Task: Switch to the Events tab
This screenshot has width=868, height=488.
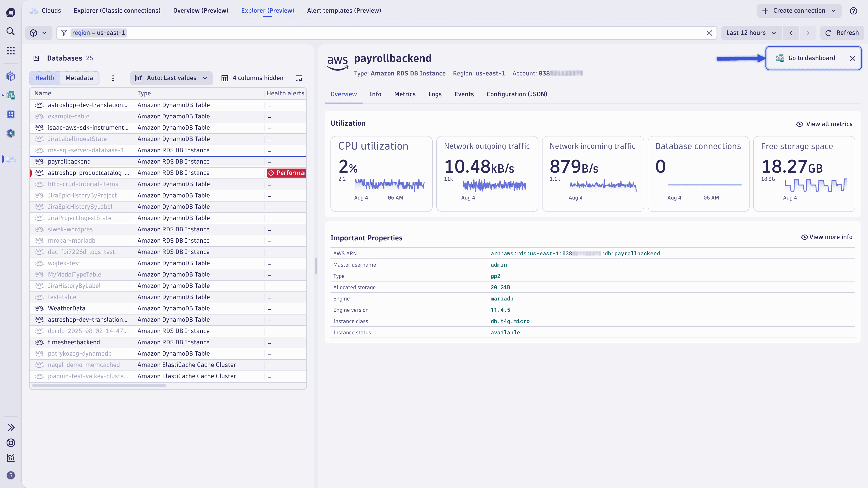Action: click(464, 94)
